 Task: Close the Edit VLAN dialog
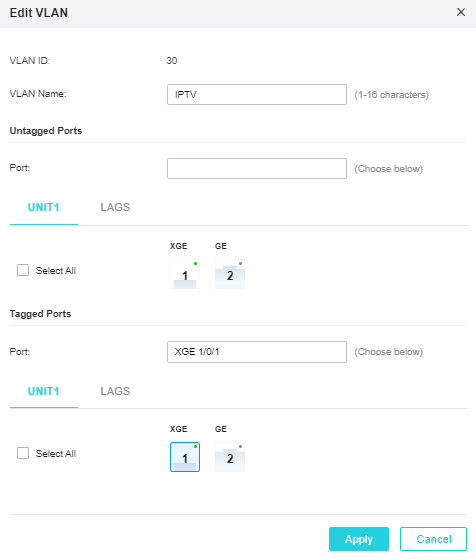pos(461,12)
